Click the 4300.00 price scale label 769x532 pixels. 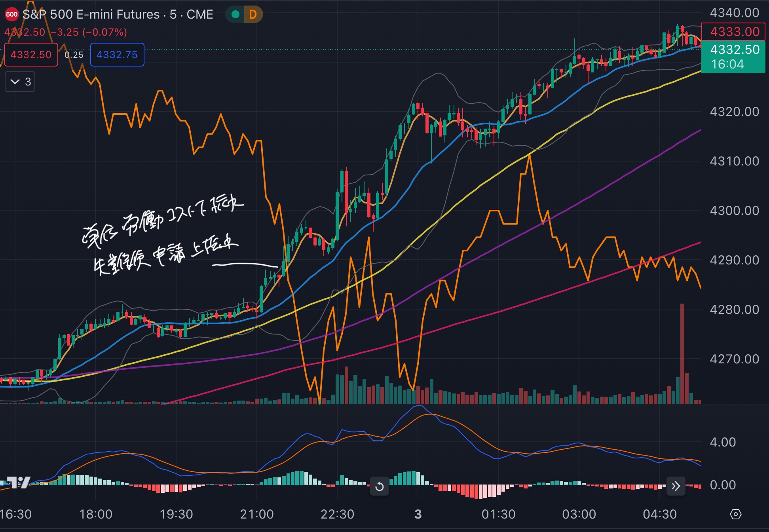coord(734,211)
